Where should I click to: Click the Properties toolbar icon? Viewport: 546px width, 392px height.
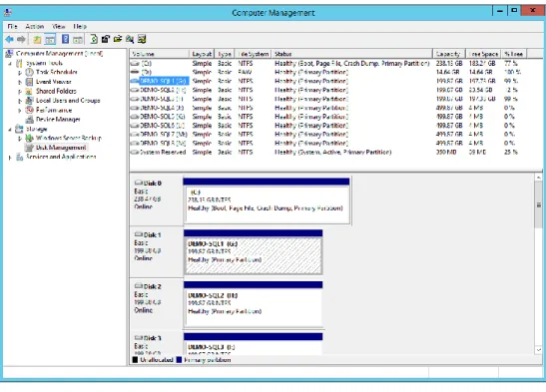(x=106, y=39)
